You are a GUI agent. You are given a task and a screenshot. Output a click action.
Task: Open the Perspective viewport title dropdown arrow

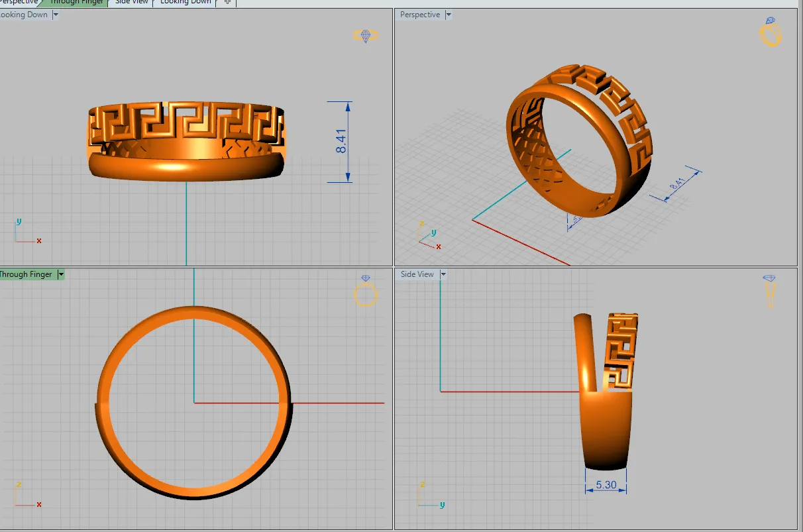449,15
